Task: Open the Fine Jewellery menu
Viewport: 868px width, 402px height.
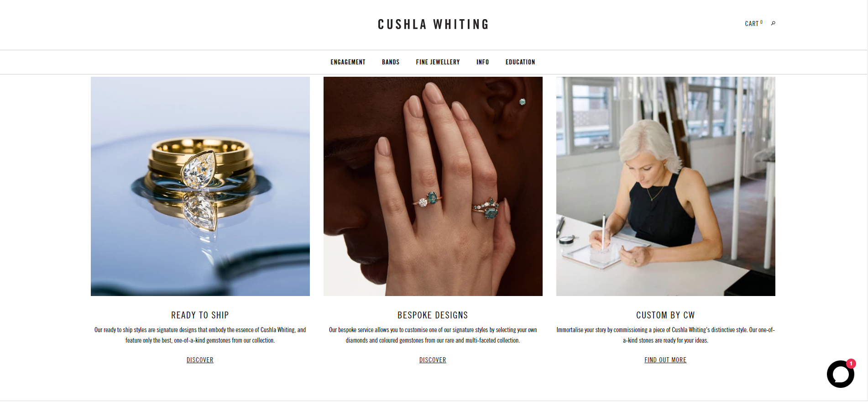Action: point(438,62)
